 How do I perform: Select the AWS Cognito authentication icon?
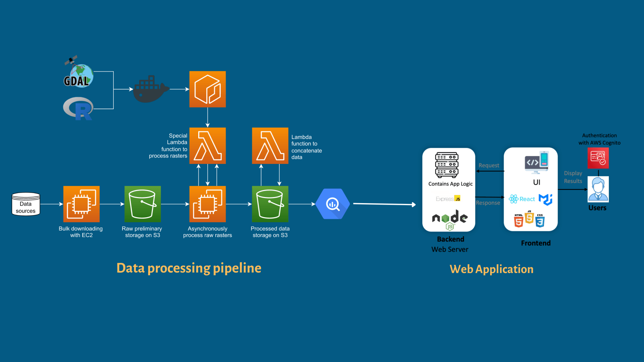click(x=598, y=158)
